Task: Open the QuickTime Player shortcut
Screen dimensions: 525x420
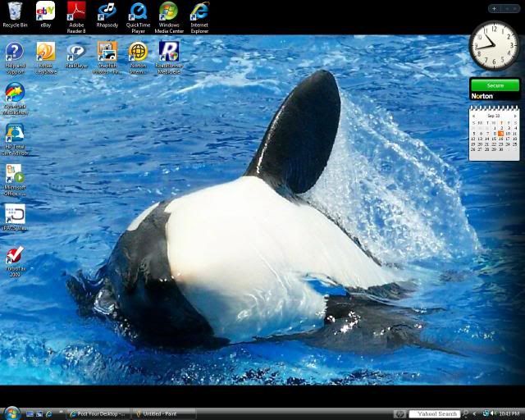Action: 138,17
